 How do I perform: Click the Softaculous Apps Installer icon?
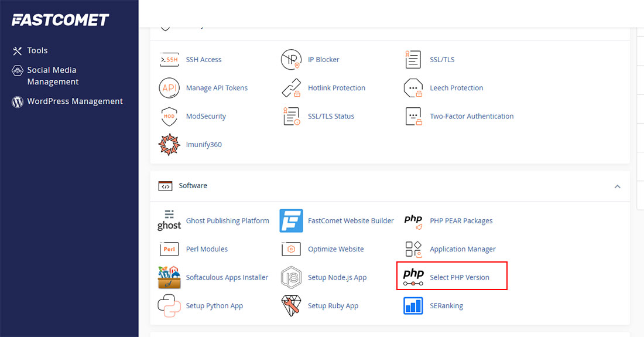[169, 278]
